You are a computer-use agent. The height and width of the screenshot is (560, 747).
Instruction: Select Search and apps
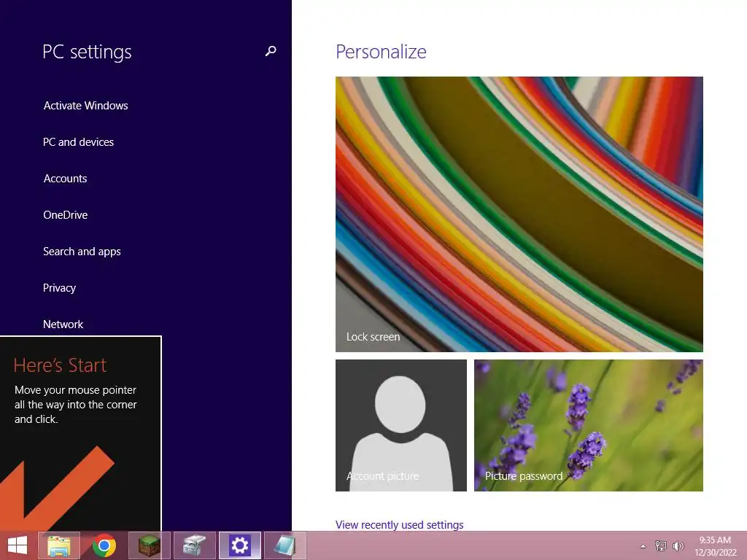(82, 252)
